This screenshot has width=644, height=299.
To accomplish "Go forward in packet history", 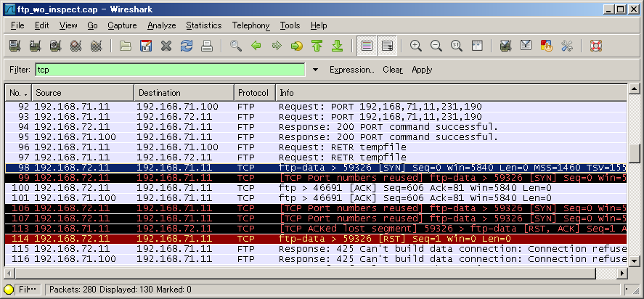I will [277, 46].
